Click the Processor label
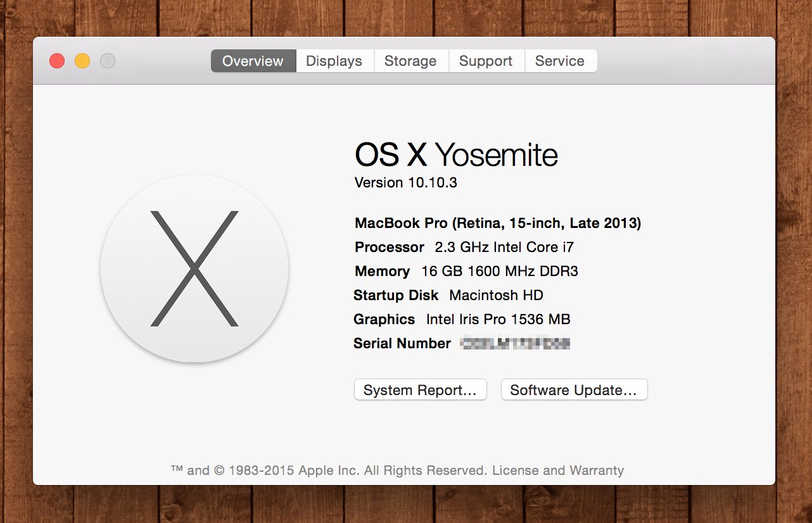Viewport: 812px width, 523px height. pyautogui.click(x=390, y=247)
